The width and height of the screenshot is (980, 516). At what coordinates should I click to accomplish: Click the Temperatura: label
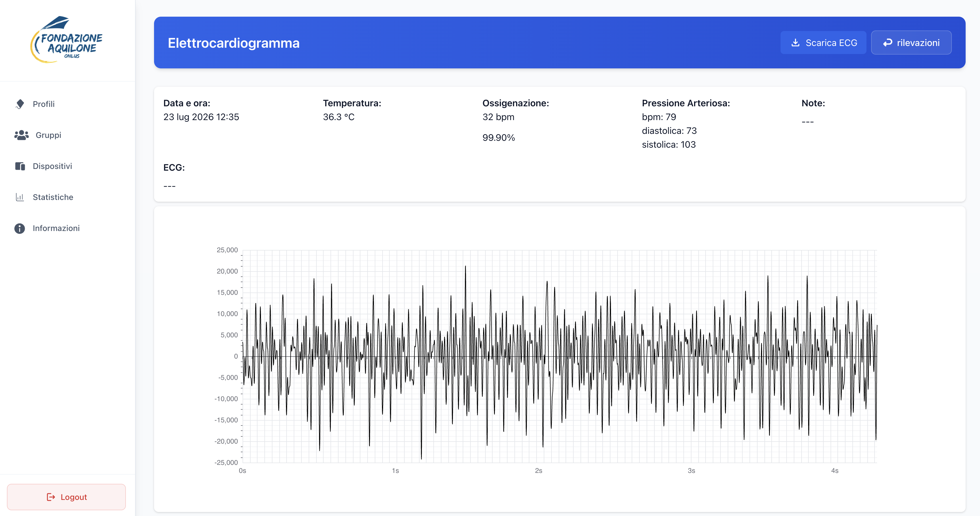(x=352, y=103)
